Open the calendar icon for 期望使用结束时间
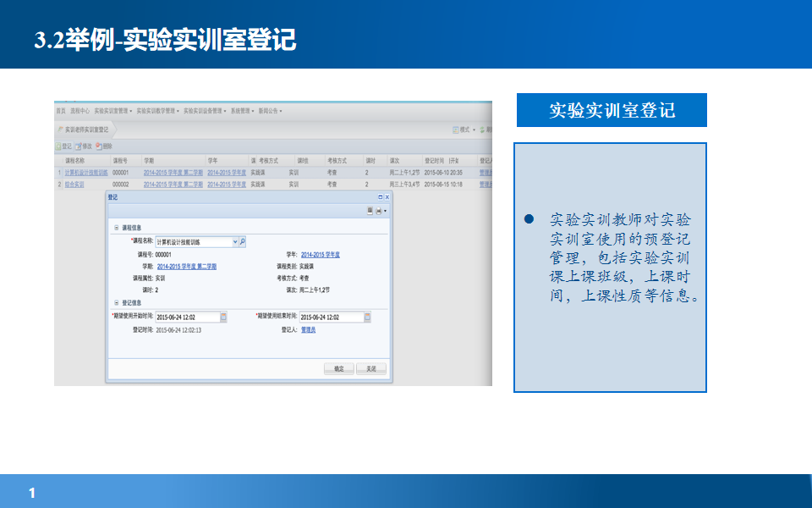The width and height of the screenshot is (812, 508). (368, 317)
